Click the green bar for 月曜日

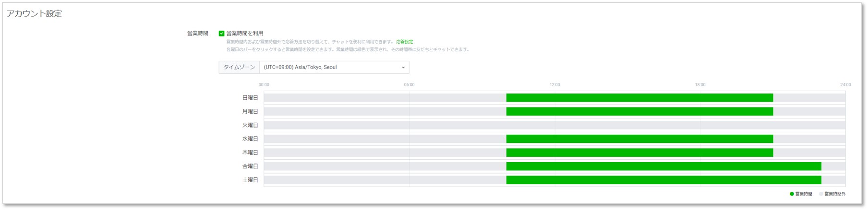coord(639,112)
